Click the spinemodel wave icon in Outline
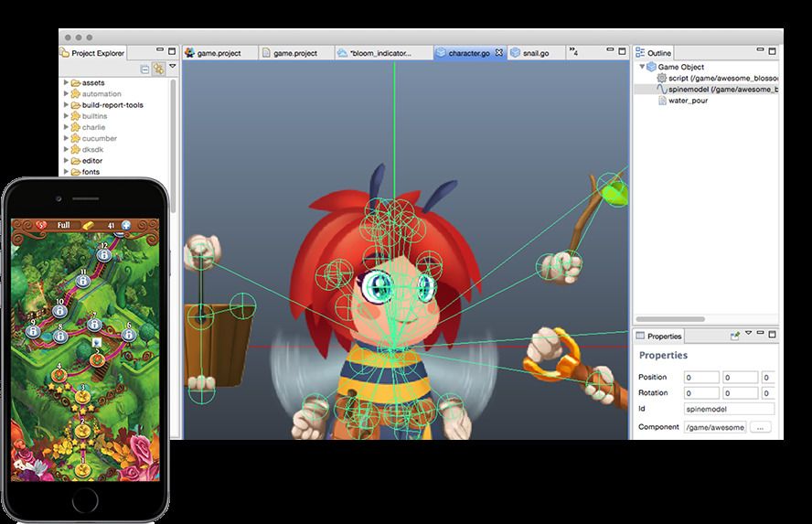Image resolution: width=812 pixels, height=524 pixels. point(661,90)
